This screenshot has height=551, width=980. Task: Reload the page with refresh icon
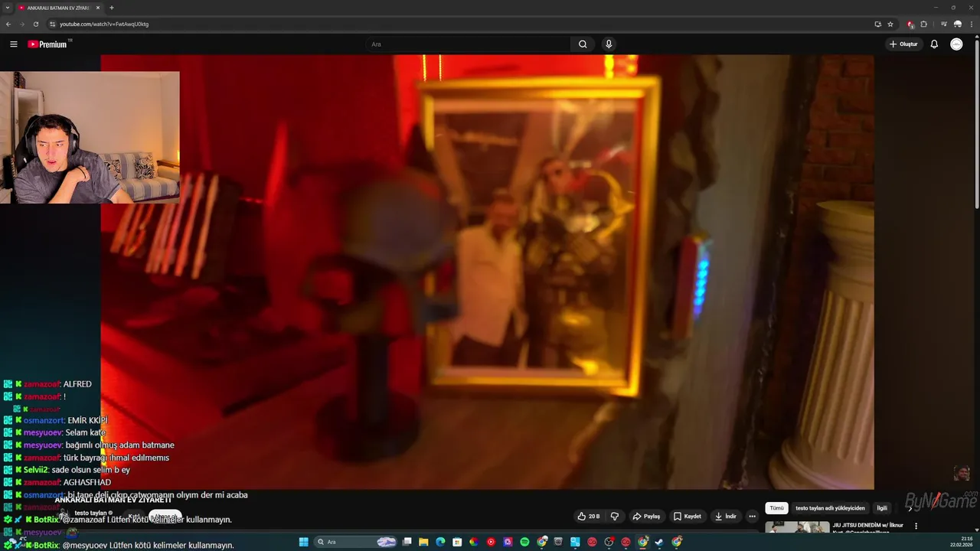click(35, 24)
